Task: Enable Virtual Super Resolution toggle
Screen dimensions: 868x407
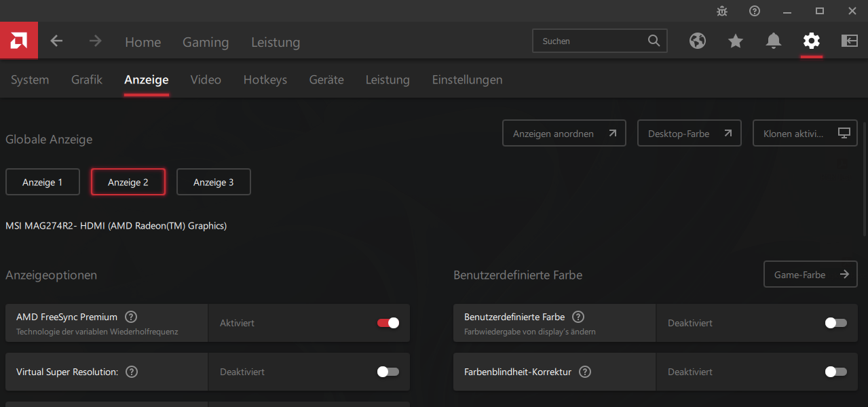Action: pos(388,372)
